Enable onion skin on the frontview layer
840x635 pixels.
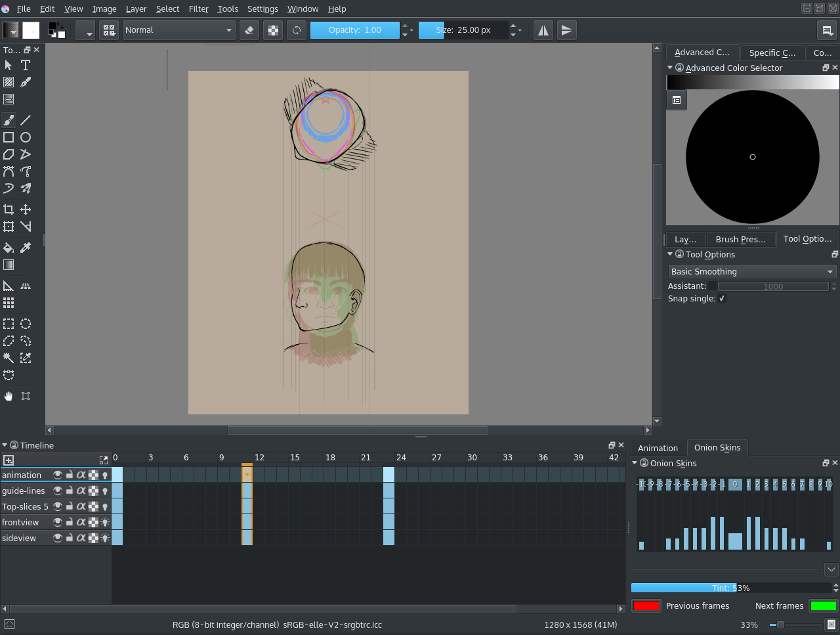[104, 522]
